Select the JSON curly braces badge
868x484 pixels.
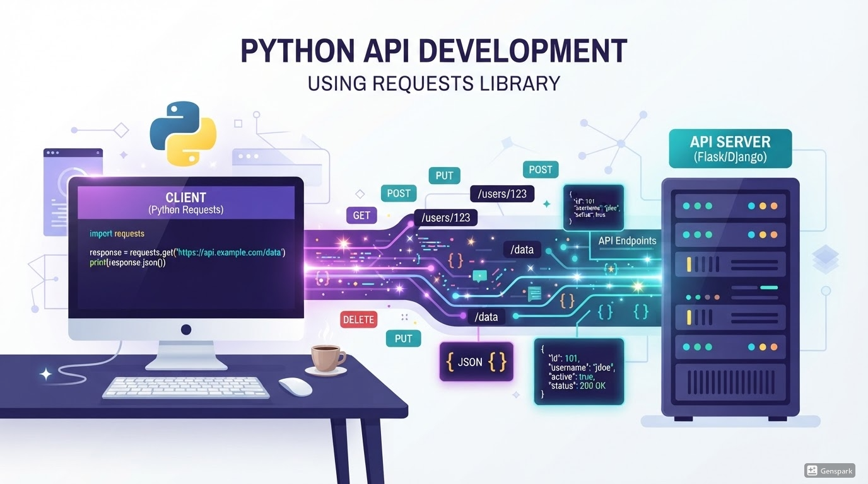tap(476, 362)
